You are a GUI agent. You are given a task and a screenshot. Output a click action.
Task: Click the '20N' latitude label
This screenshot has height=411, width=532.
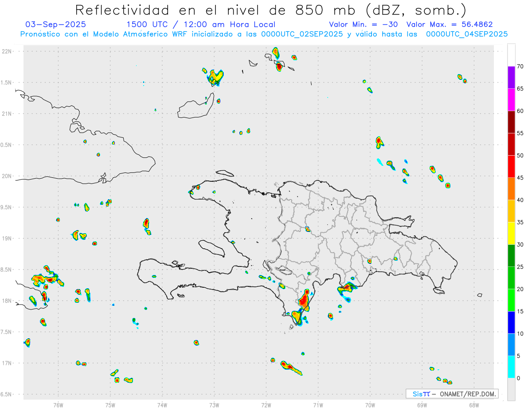click(7, 176)
